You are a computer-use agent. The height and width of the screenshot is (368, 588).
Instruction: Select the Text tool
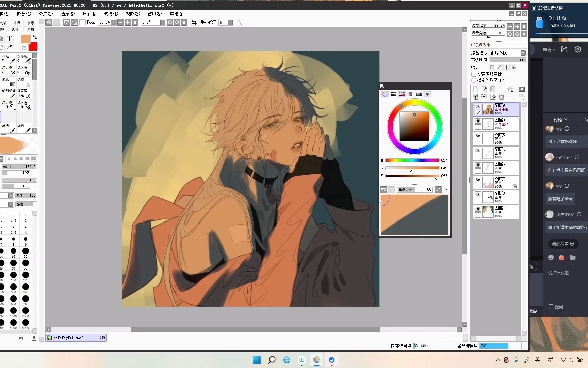click(x=9, y=38)
